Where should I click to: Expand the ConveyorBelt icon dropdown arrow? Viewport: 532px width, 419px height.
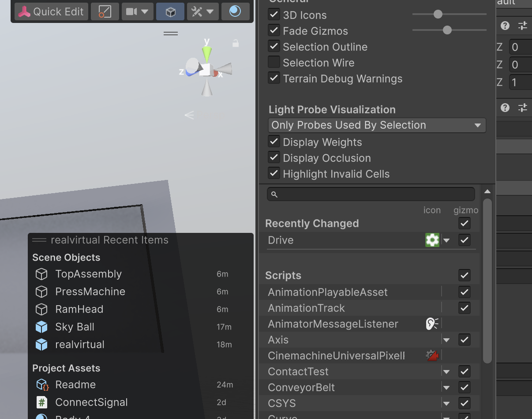(446, 388)
